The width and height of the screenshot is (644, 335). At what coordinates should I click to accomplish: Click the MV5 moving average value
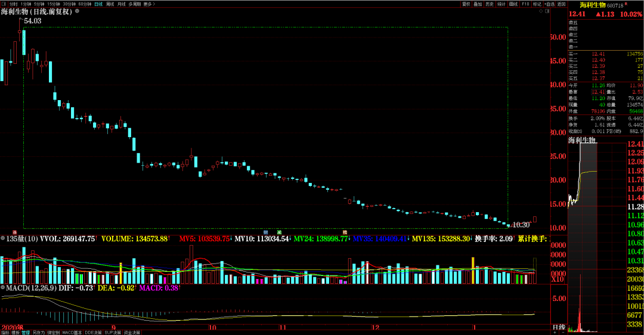[205, 238]
